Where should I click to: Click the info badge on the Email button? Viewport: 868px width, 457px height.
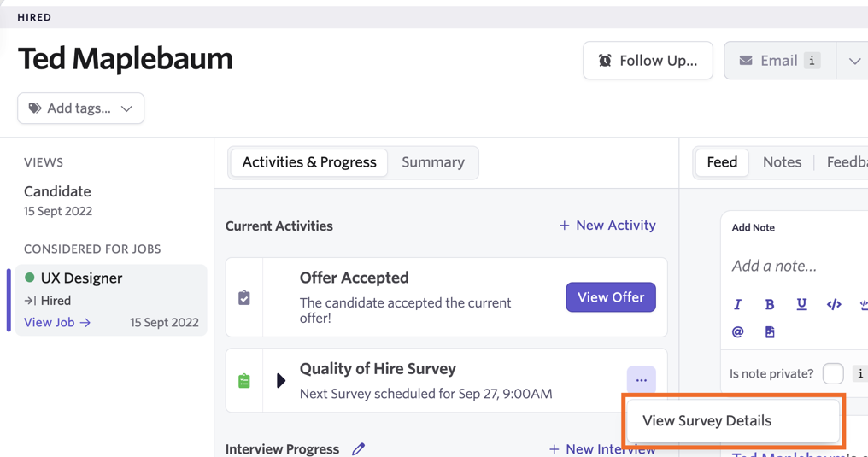(x=812, y=61)
